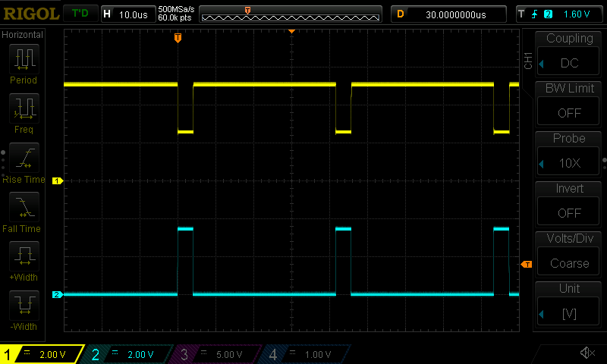This screenshot has height=364, width=607.
Task: Select the +Width measurement icon
Action: [24, 256]
